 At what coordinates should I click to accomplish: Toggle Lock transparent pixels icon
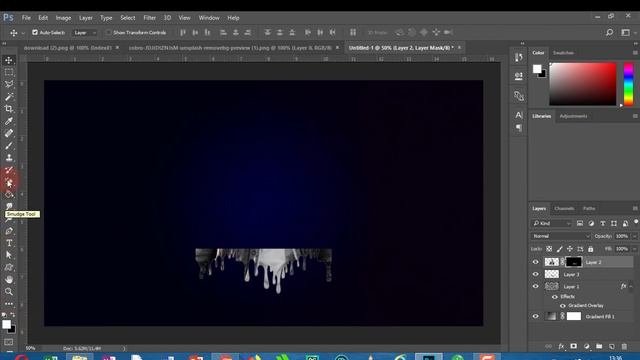coord(549,249)
